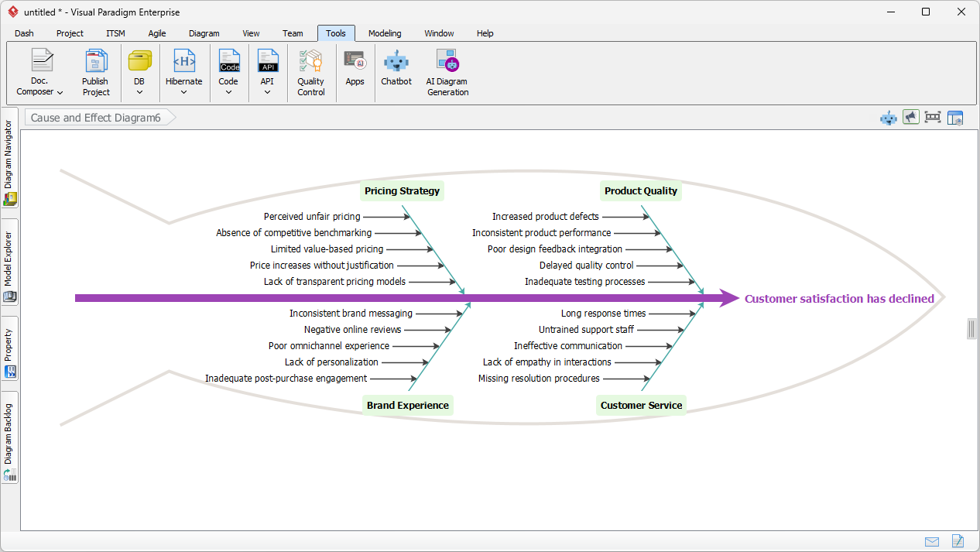Click the mail icon in the status bar
The image size is (980, 552).
click(x=932, y=541)
